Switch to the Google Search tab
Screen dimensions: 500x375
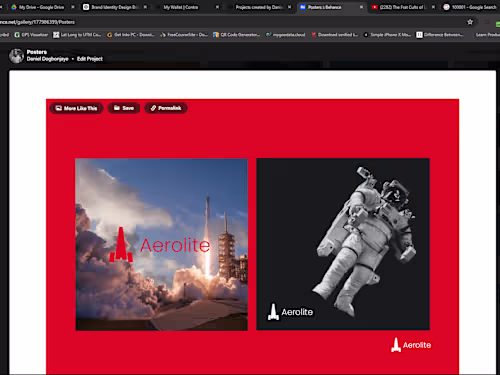pos(474,7)
